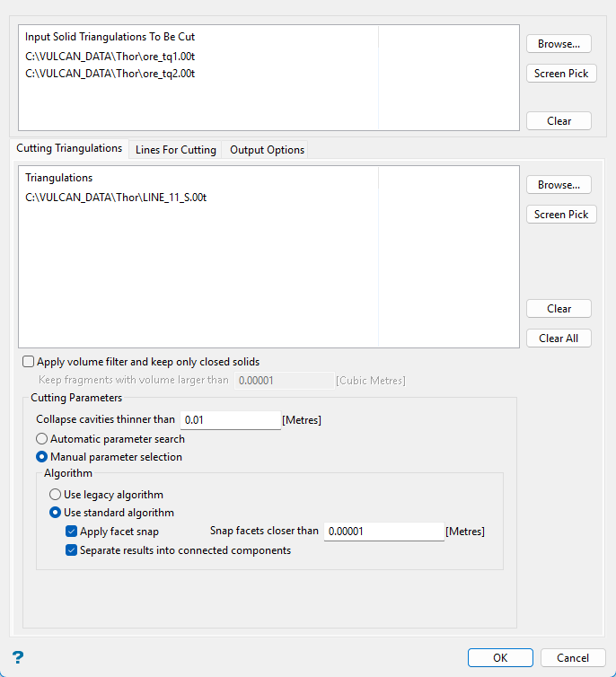Click in the Collapse cavities thinner than field

(x=231, y=420)
